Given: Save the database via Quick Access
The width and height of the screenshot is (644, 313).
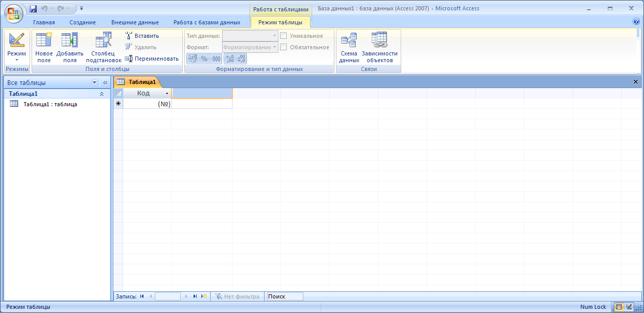Looking at the screenshot, I should 34,9.
